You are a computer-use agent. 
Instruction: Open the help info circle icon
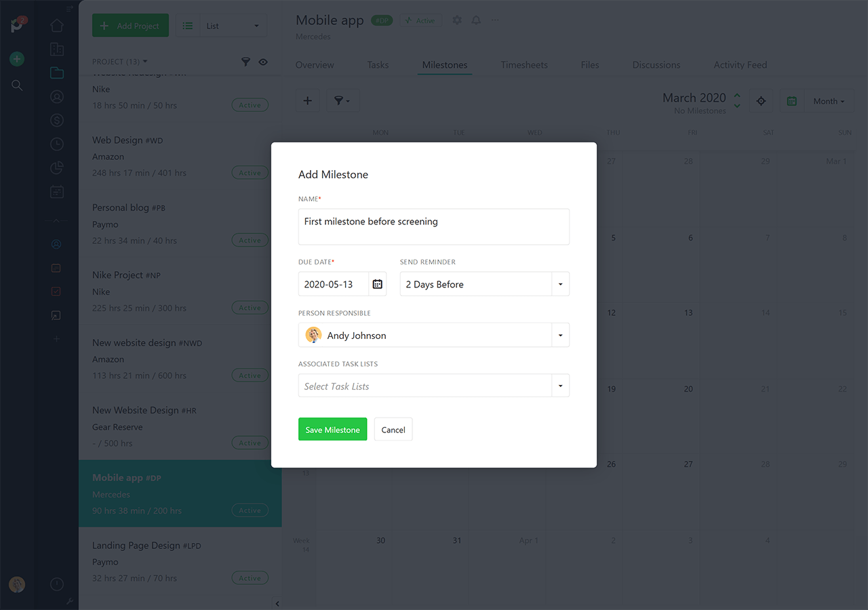pos(57,584)
